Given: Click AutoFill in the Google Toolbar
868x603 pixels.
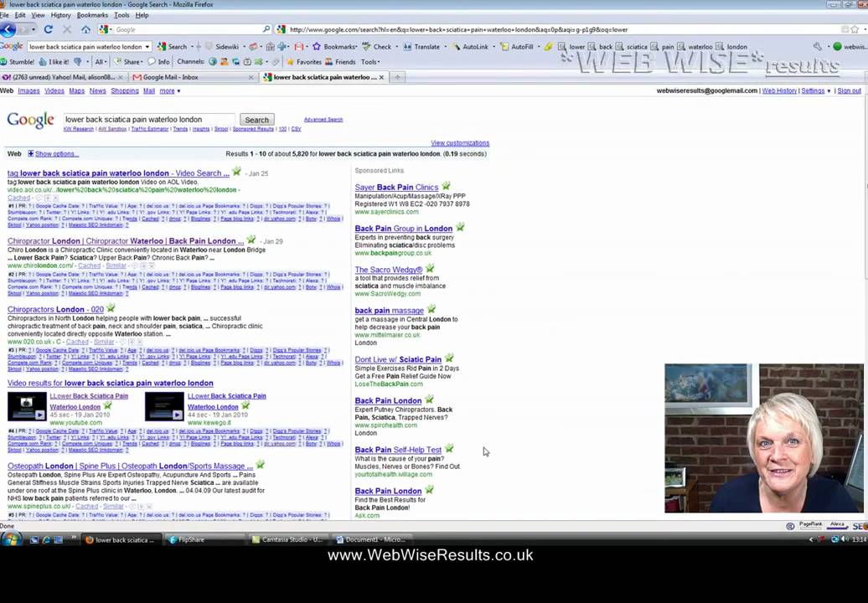Looking at the screenshot, I should (516, 46).
